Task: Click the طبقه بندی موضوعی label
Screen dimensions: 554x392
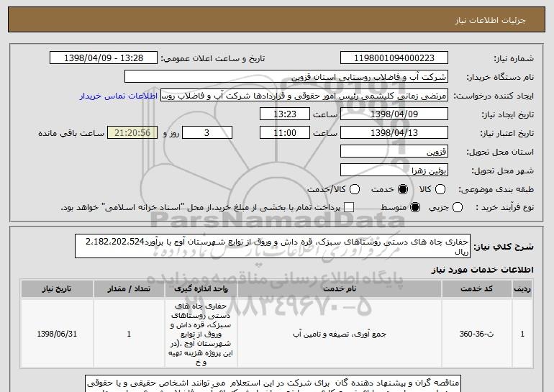Action: pos(496,190)
